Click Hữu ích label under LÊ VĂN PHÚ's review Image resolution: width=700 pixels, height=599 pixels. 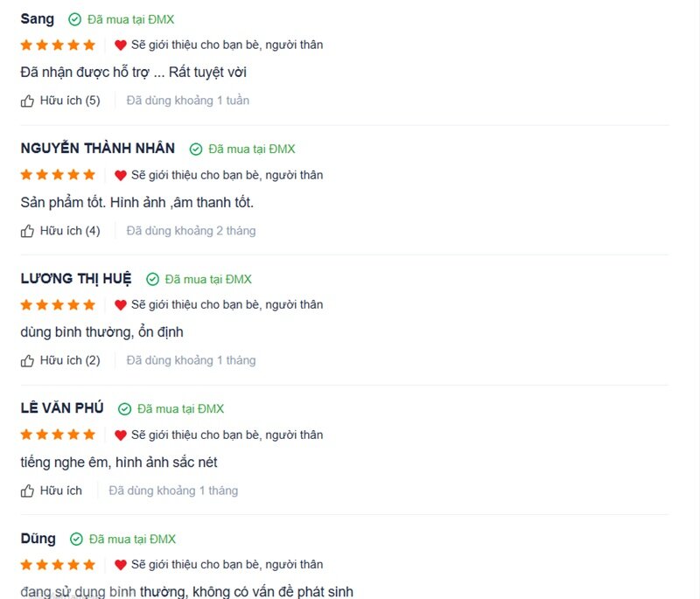60,491
